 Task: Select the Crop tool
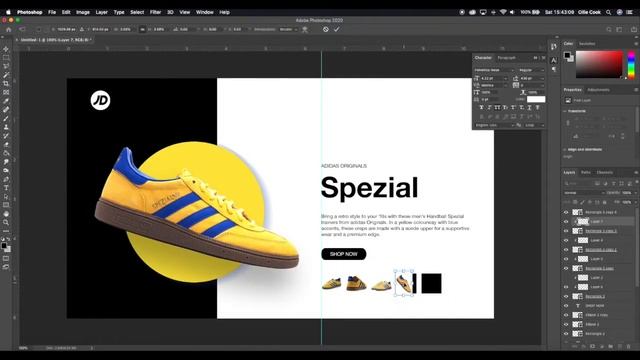pyautogui.click(x=6, y=84)
